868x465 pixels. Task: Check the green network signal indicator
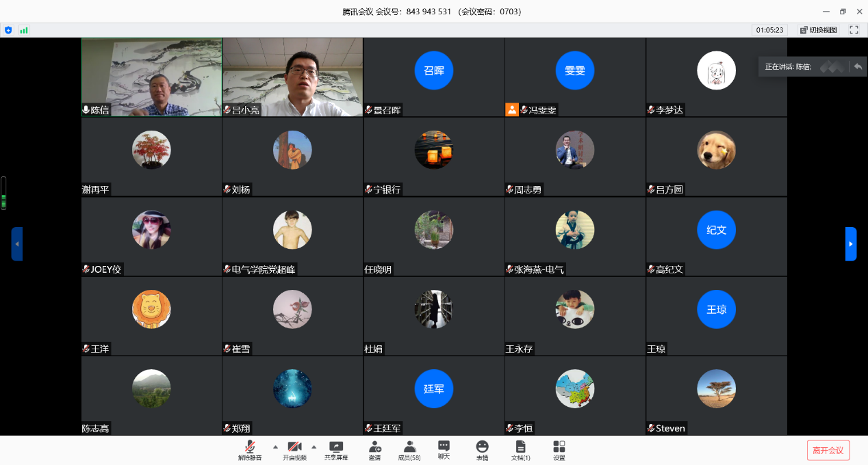24,30
